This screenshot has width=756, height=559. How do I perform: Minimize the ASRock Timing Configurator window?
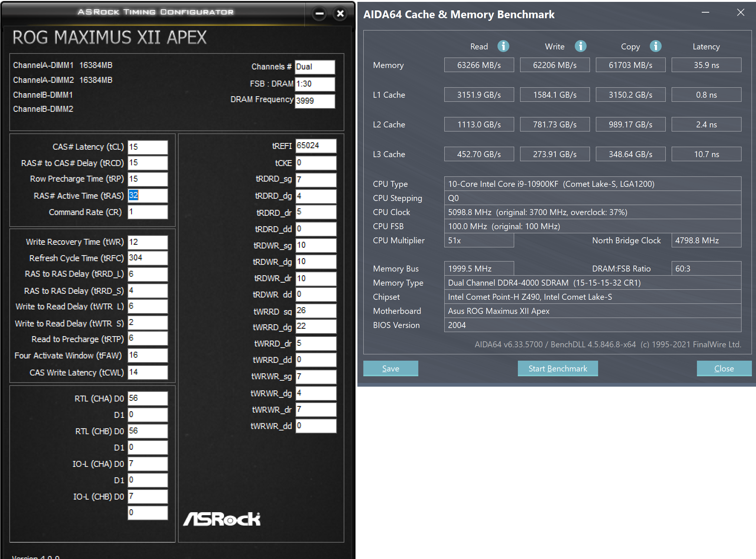pyautogui.click(x=319, y=14)
